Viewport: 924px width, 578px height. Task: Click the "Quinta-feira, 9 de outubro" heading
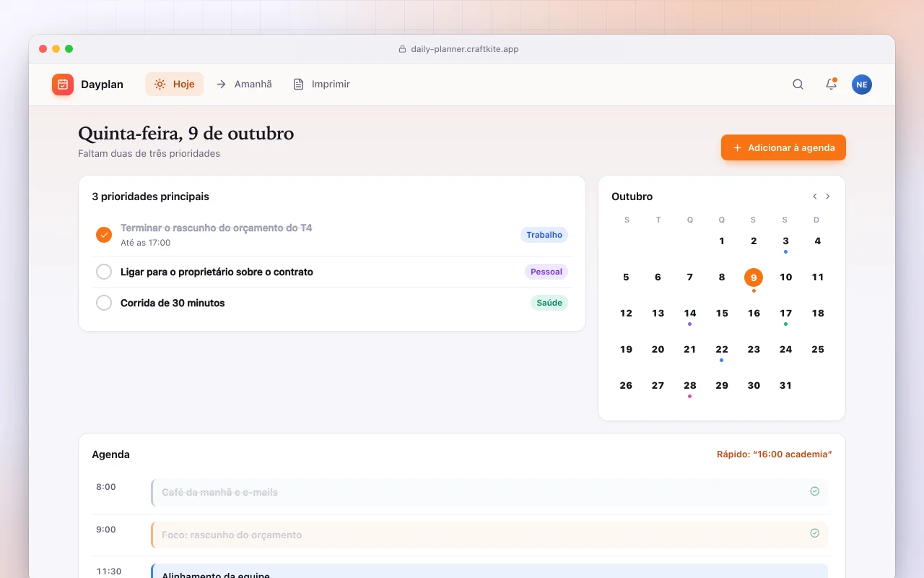pyautogui.click(x=186, y=134)
